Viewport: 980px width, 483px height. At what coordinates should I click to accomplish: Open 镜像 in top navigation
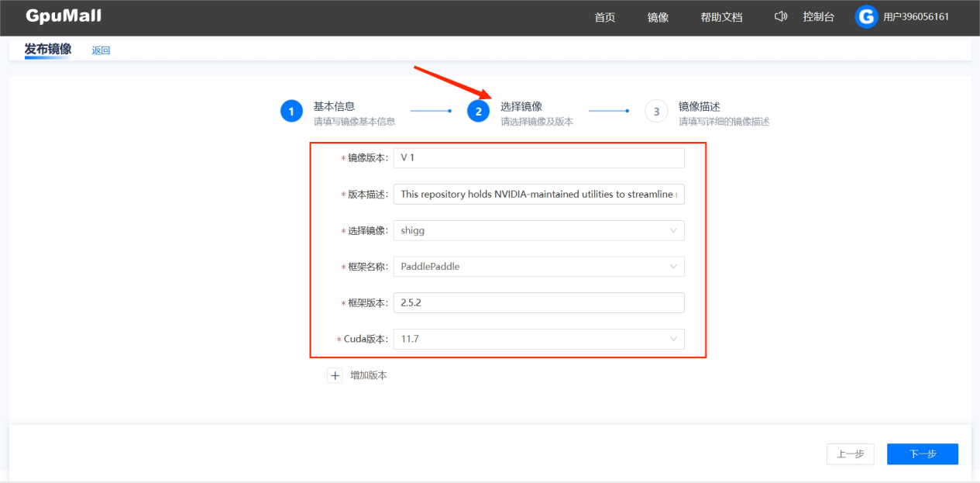658,17
